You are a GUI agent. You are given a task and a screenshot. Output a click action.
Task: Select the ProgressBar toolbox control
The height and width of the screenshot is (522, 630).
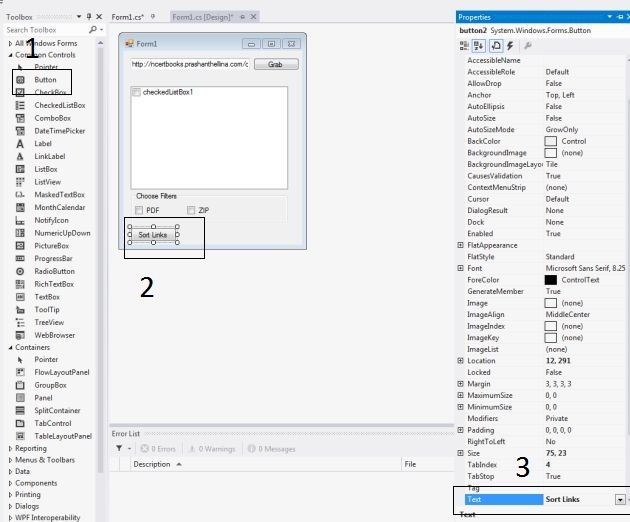[53, 259]
